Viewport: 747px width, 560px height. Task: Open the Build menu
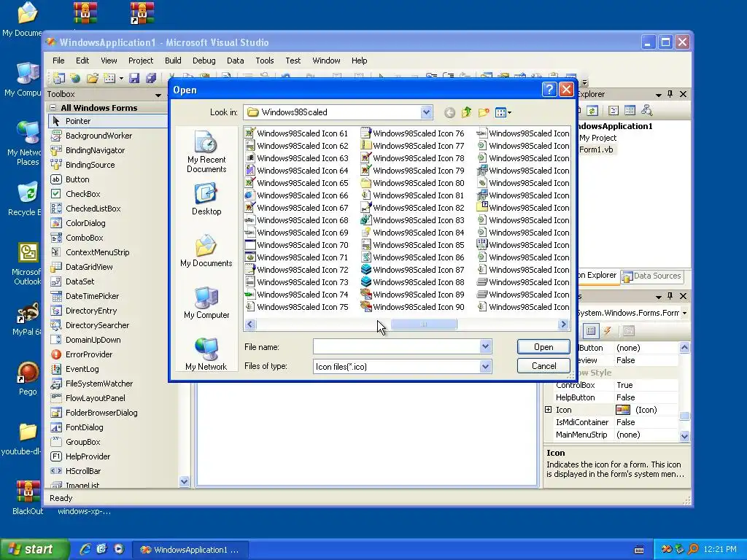(x=173, y=61)
